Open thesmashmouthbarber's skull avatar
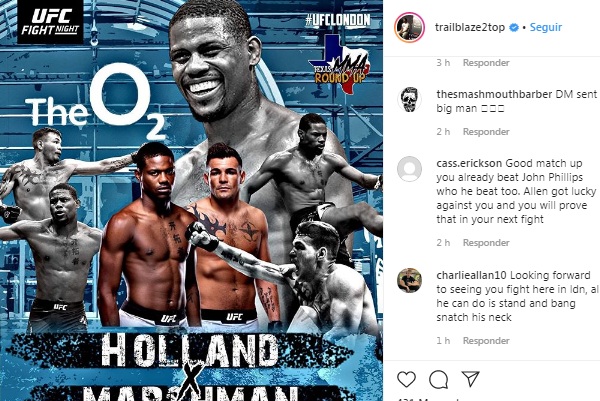Image resolution: width=600 pixels, height=401 pixels. tap(409, 99)
